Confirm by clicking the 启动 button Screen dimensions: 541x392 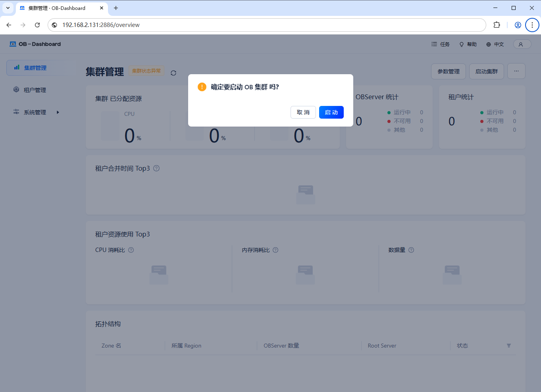click(331, 112)
